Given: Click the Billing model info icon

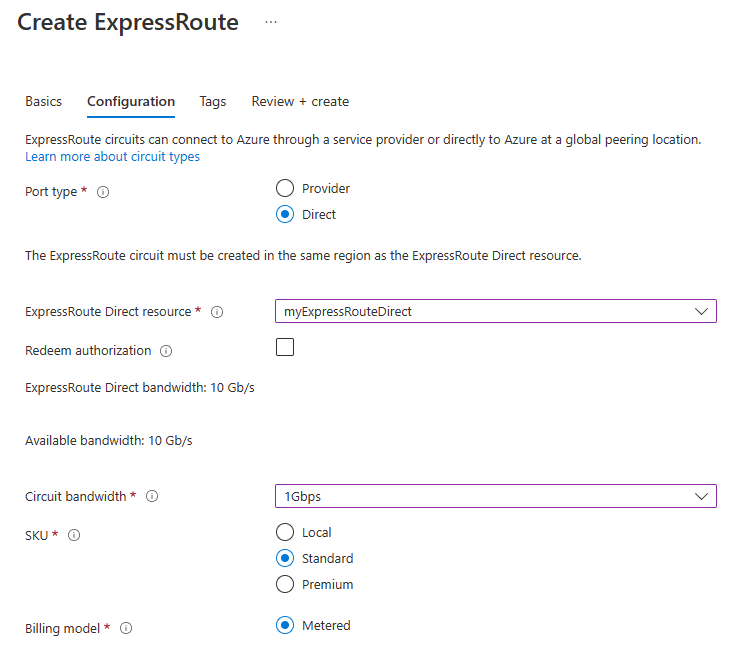Looking at the screenshot, I should (126, 629).
